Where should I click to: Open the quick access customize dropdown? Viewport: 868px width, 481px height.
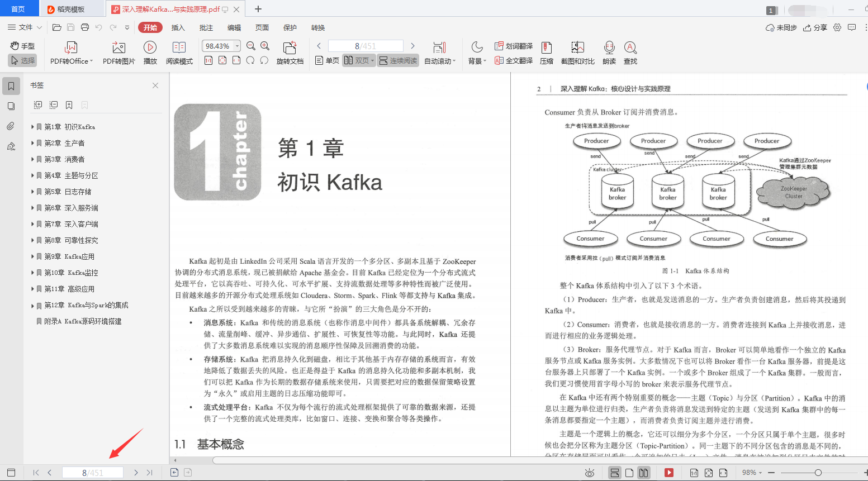[127, 27]
